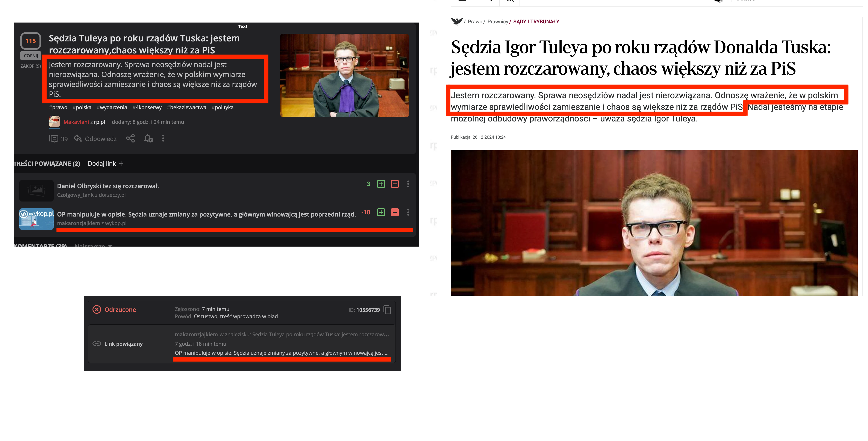The width and height of the screenshot is (868, 441).
Task: Open the #bekazlewactwa tag
Action: pos(187,108)
